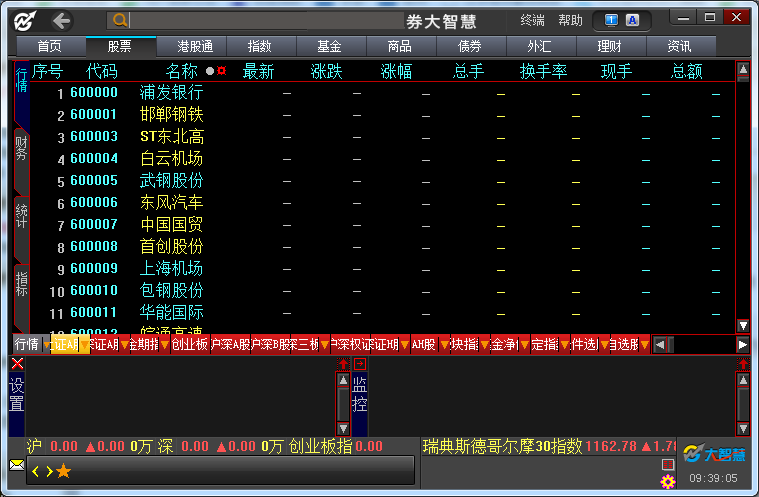Sort by the 换手率 column header
This screenshot has height=497, width=759.
[x=543, y=72]
